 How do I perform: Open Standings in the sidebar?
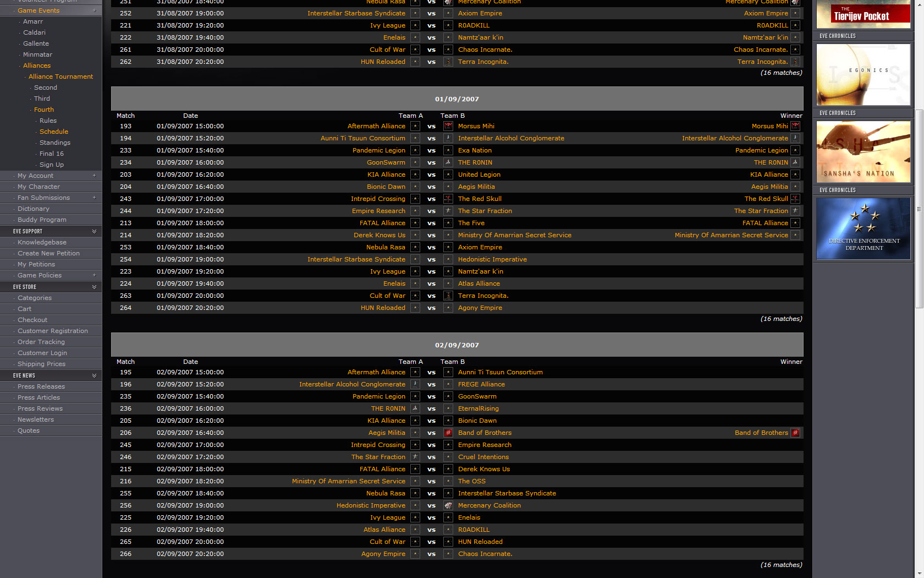pos(55,143)
